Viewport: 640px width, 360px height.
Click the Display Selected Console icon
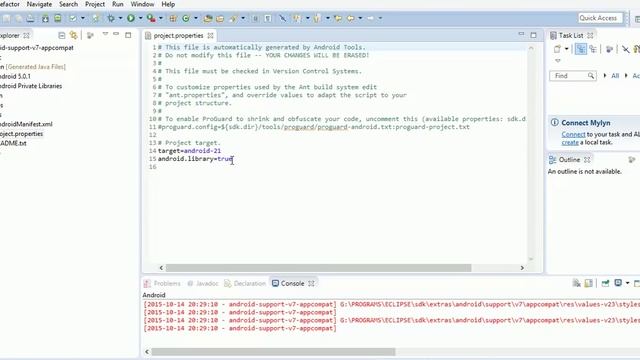point(618,283)
